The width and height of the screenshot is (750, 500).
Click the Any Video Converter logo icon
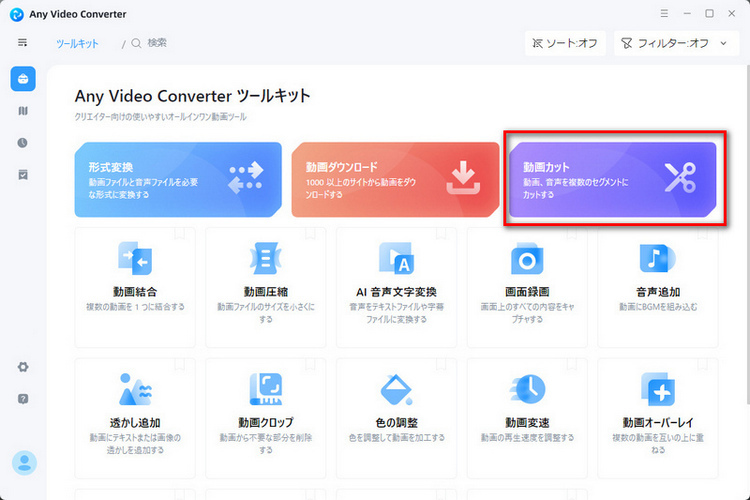pos(17,14)
